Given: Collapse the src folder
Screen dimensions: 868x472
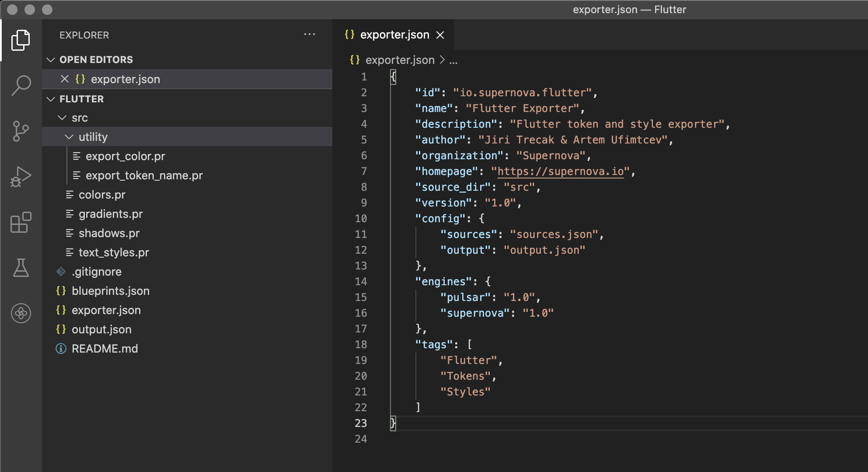Looking at the screenshot, I should pos(62,118).
